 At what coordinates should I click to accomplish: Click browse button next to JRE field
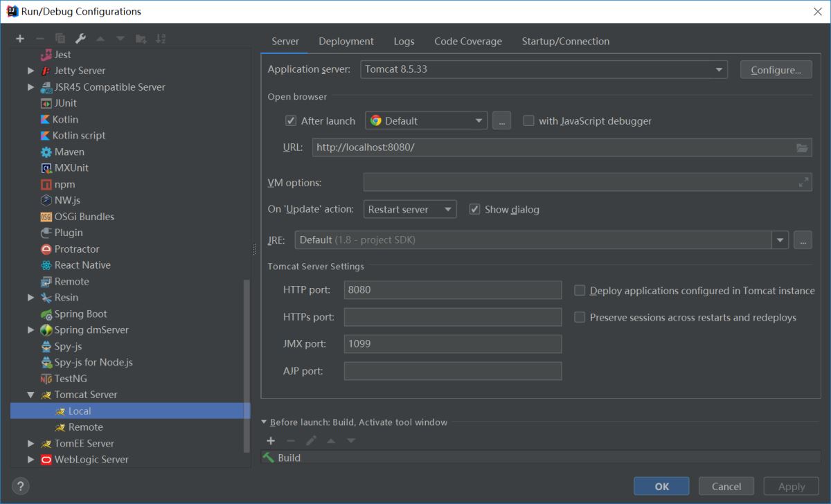pos(803,240)
